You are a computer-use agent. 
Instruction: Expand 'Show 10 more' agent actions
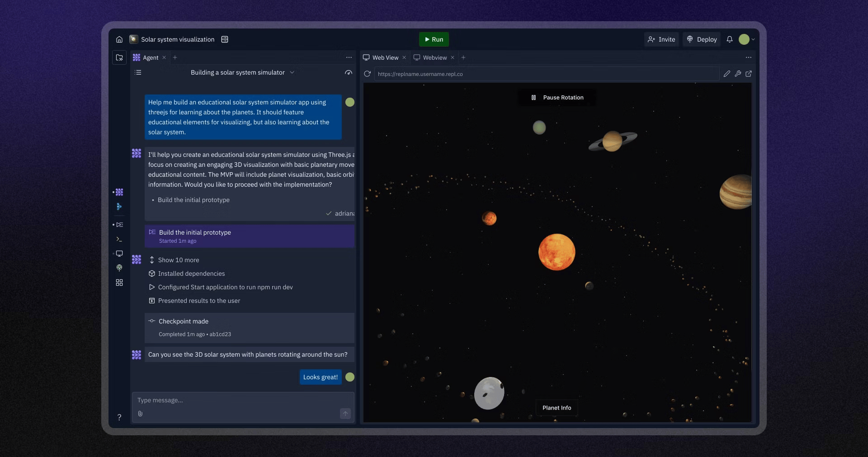pos(178,260)
